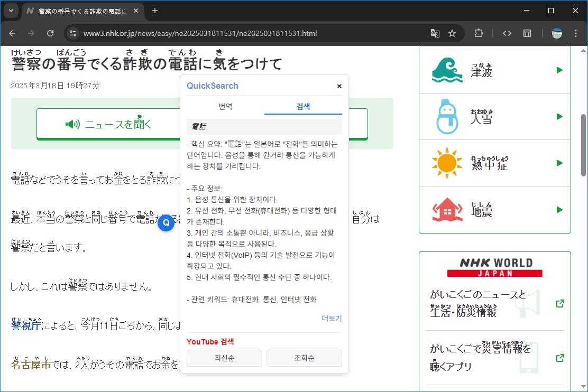Image resolution: width=588 pixels, height=392 pixels.
Task: Open external link for 災害情報を聴くアプリ
Action: point(560,358)
